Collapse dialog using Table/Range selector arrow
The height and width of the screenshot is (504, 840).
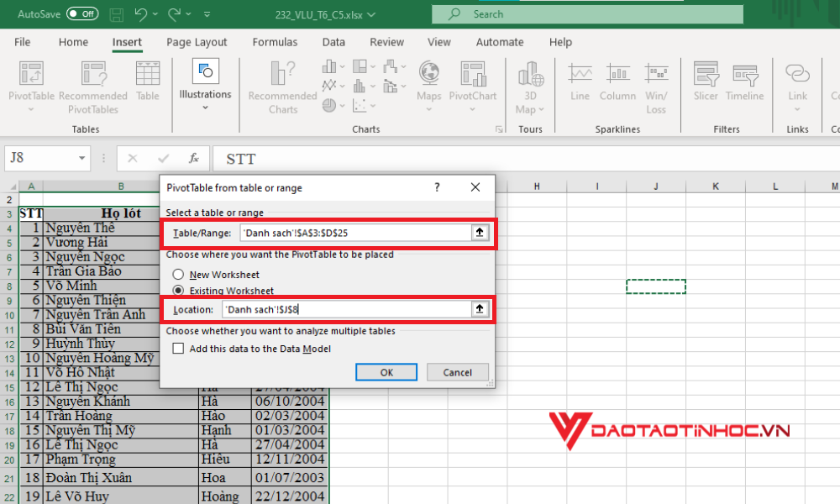pos(480,233)
